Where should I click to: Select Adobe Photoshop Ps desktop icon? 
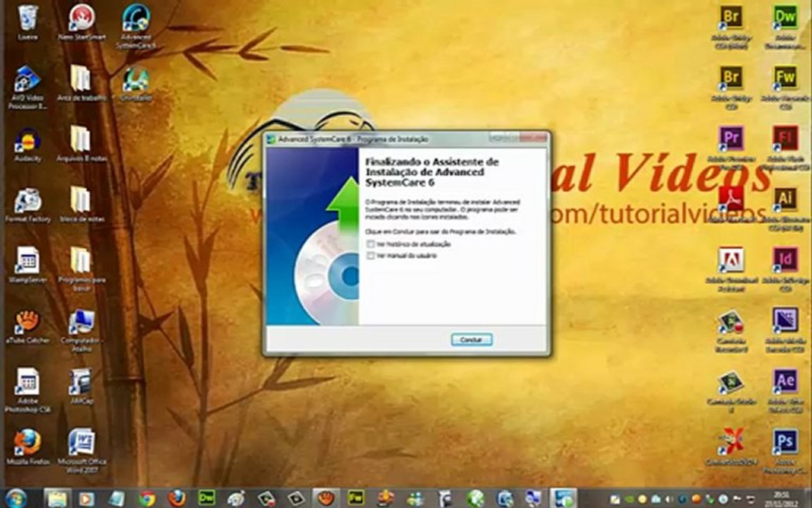click(785, 451)
